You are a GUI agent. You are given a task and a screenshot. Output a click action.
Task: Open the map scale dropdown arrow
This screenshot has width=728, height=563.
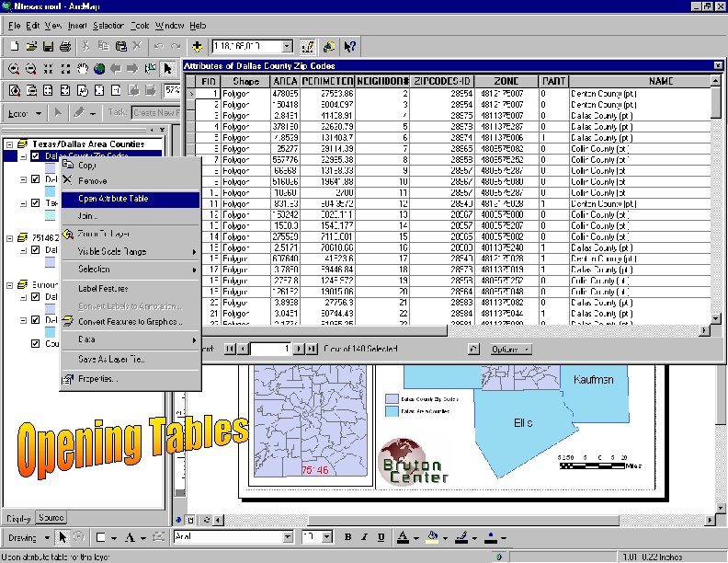coord(288,46)
